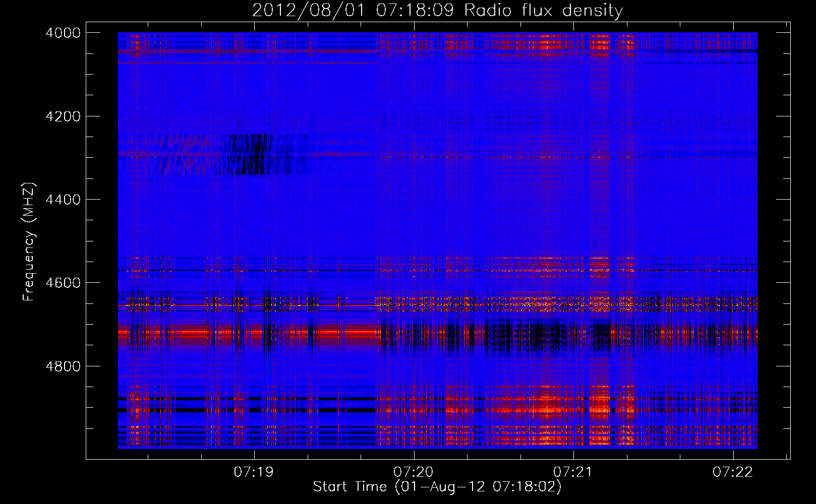Select the 4200 frequency axis label
The width and height of the screenshot is (816, 504).
click(63, 116)
